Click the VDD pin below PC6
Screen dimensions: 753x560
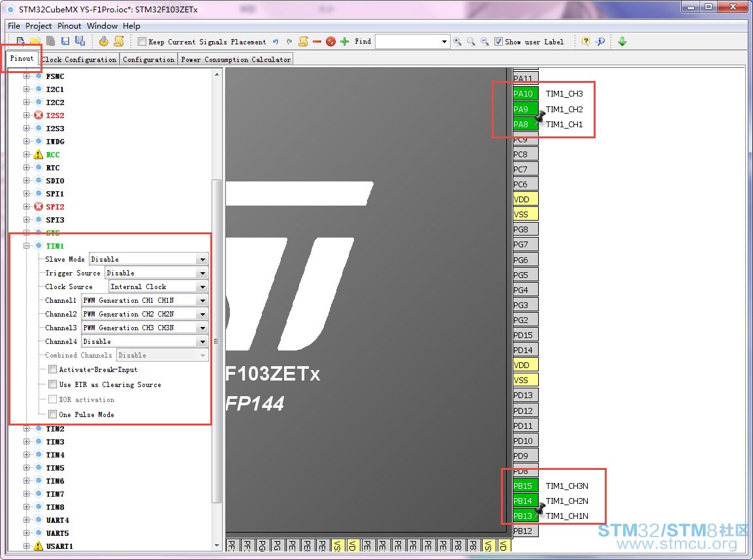525,199
